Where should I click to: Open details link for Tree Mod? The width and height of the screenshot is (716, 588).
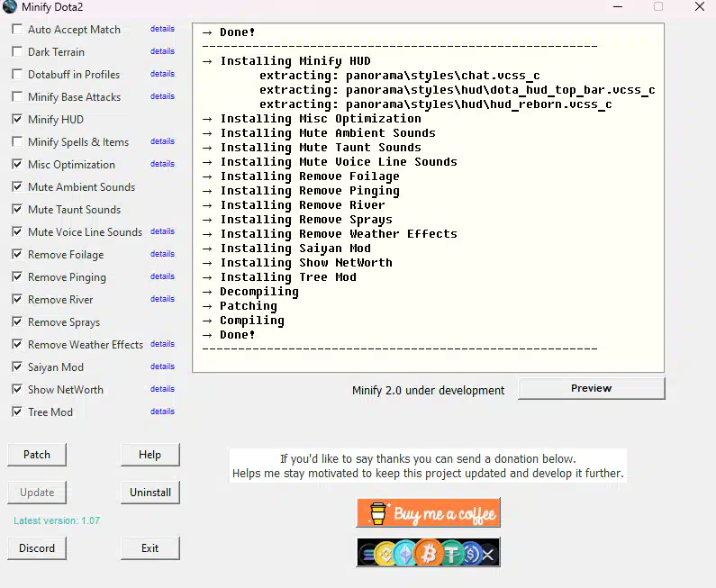click(162, 412)
